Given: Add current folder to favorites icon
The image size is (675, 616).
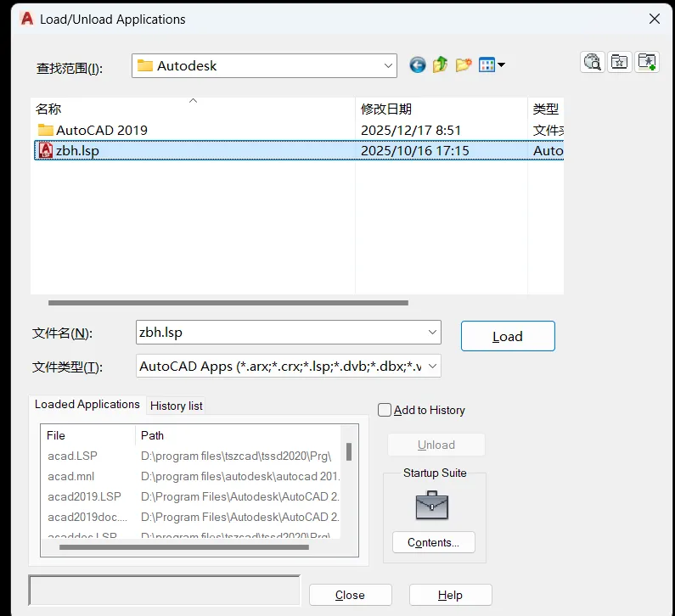Looking at the screenshot, I should [647, 62].
